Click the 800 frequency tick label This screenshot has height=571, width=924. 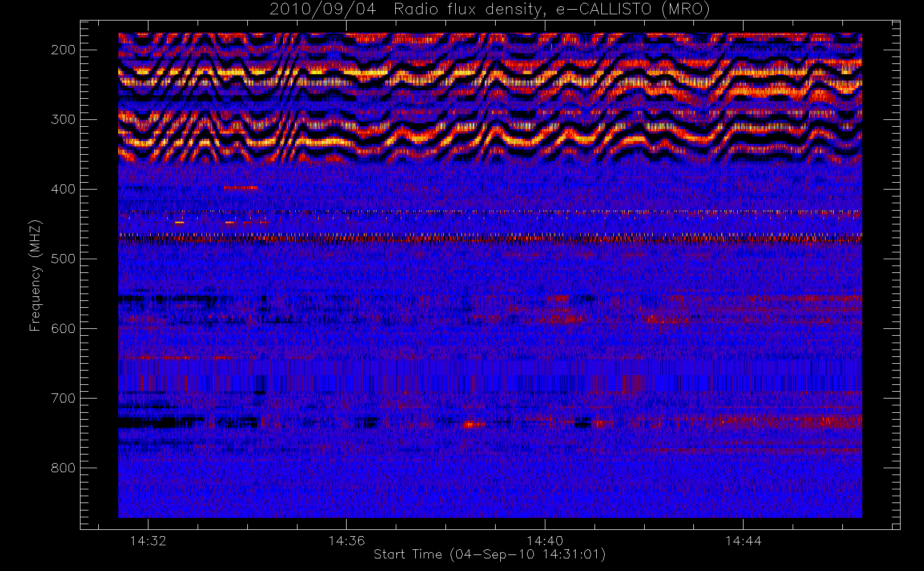point(63,468)
